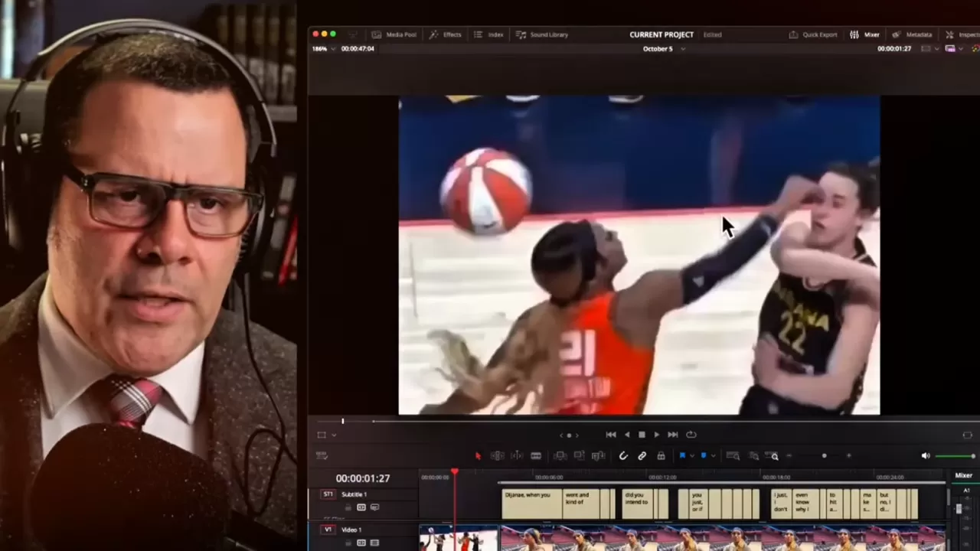Toggle subtitle visibility on ST1 track
This screenshot has height=551, width=980.
pyautogui.click(x=374, y=507)
